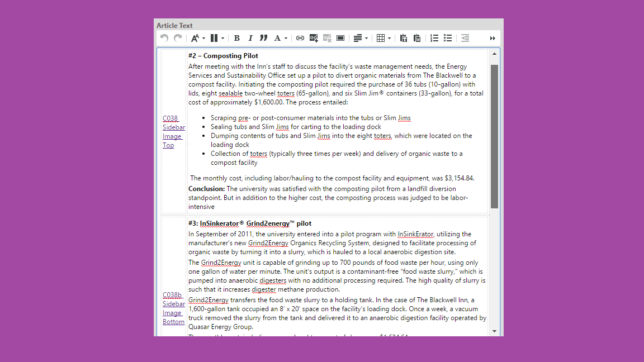Viewport: 644px width, 362px height.
Task: Click the scrollbar down arrow
Action: (x=494, y=331)
